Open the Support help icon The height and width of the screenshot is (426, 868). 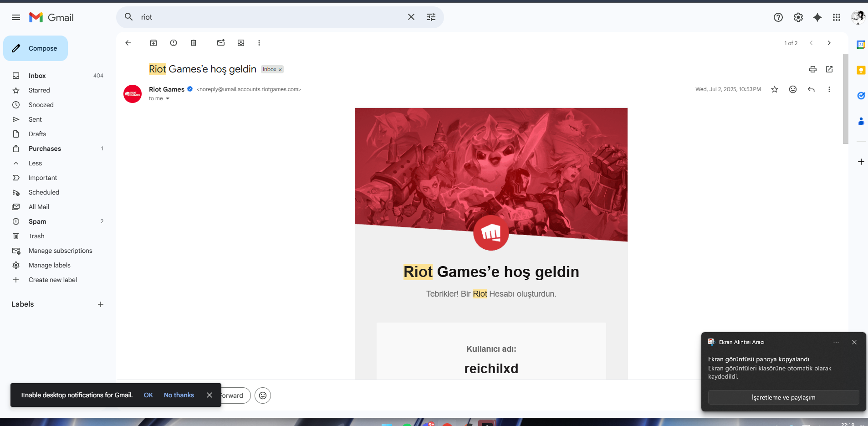[x=778, y=17]
